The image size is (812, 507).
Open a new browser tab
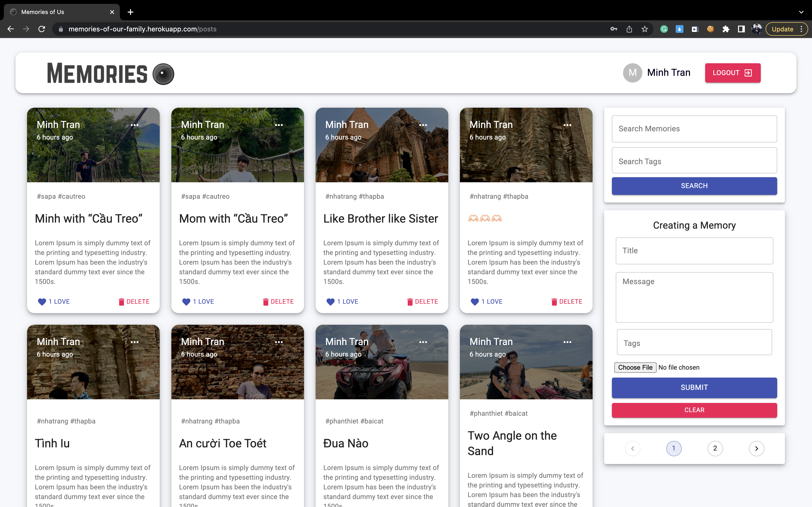click(130, 12)
